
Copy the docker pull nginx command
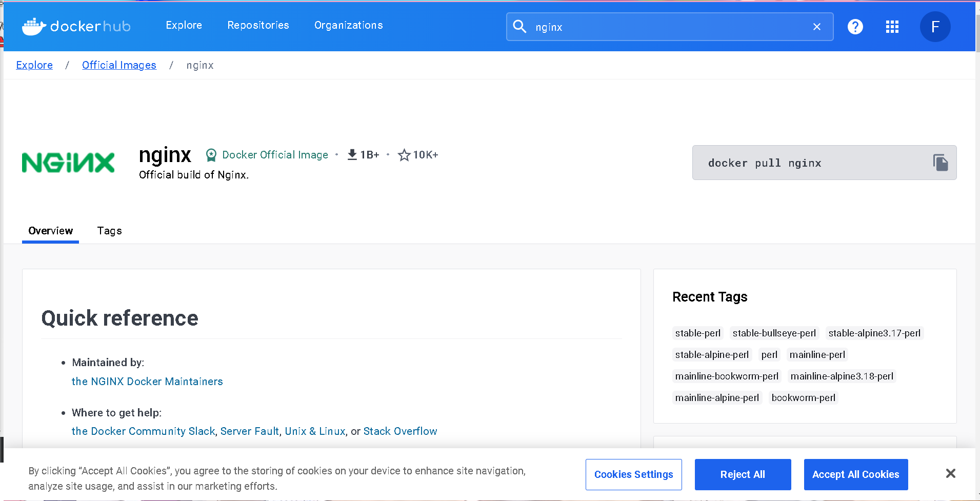coord(940,163)
